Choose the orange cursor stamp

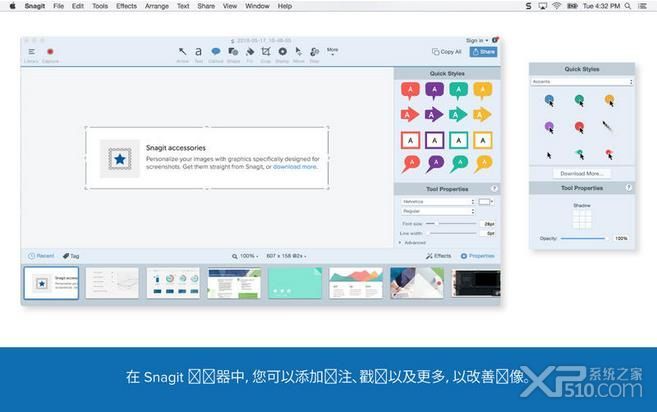tap(610, 101)
